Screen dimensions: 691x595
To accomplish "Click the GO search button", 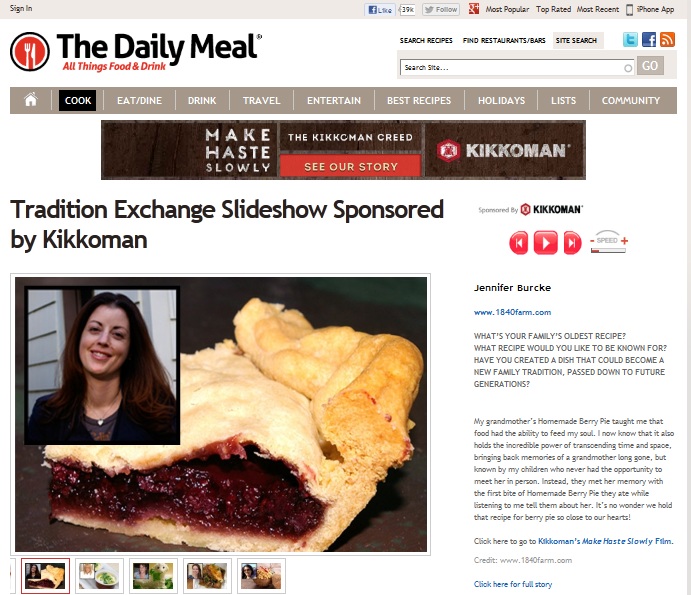I will (650, 66).
